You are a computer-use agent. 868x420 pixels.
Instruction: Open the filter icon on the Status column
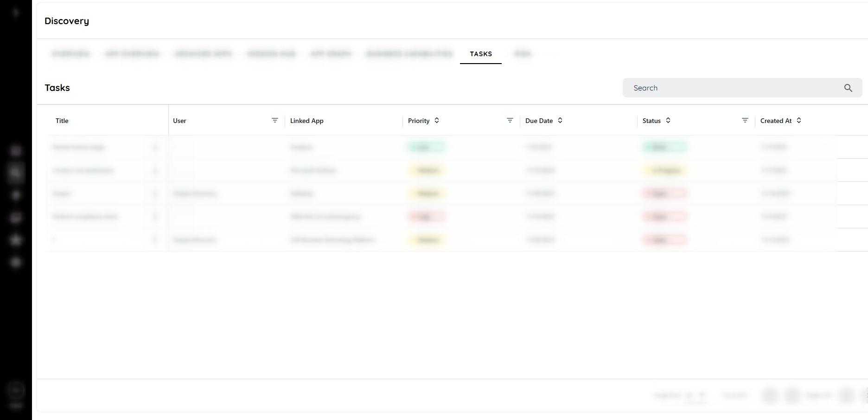[x=745, y=120]
